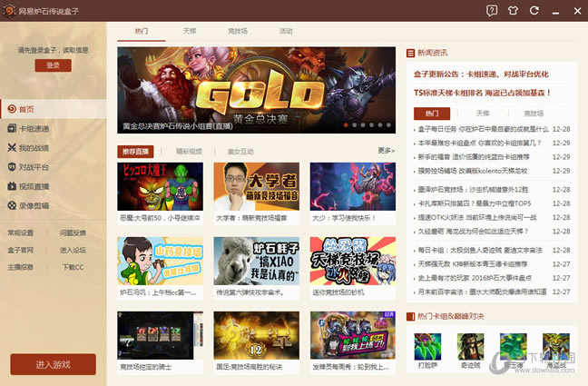588x386 pixels.
Task: Switch to the 天梯 top tab
Action: click(x=190, y=30)
